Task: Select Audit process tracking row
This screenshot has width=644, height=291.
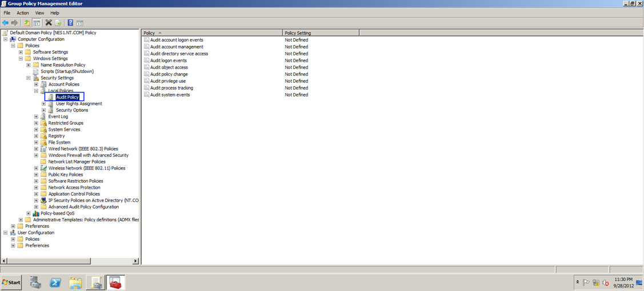Action: (171, 88)
